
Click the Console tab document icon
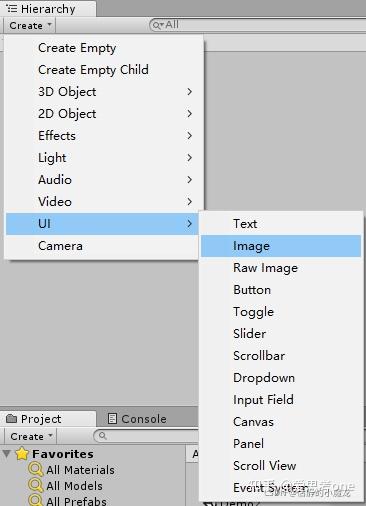coord(113,419)
